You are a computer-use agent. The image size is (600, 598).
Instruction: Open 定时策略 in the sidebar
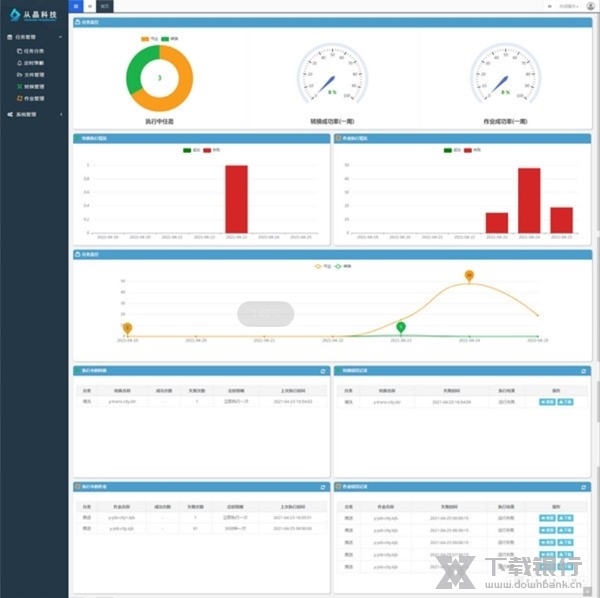click(32, 62)
